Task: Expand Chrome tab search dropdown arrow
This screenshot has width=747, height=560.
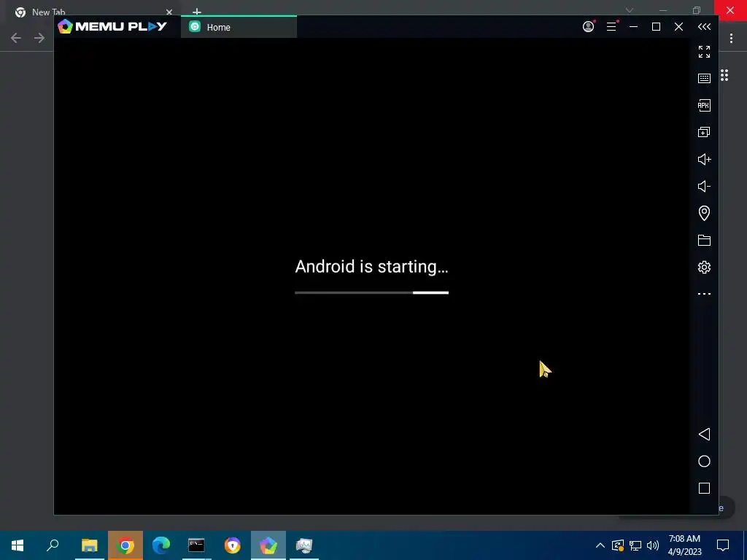Action: 630,10
